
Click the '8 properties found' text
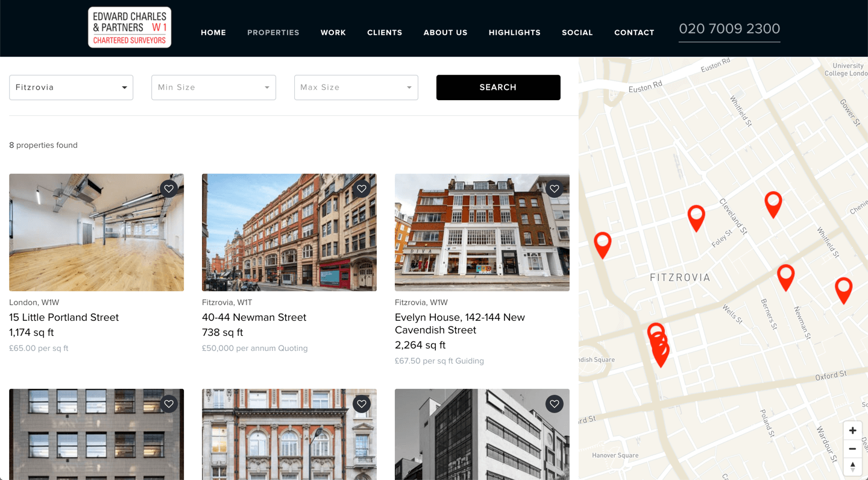coord(43,145)
